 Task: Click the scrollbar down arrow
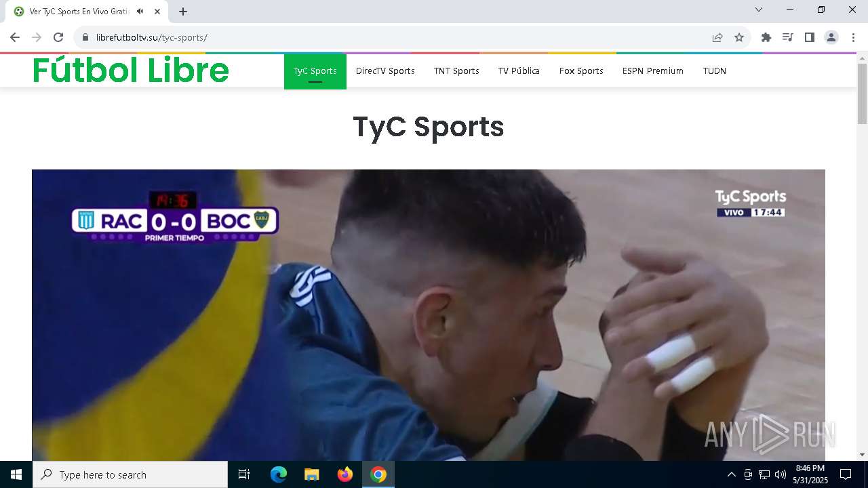[x=862, y=455]
